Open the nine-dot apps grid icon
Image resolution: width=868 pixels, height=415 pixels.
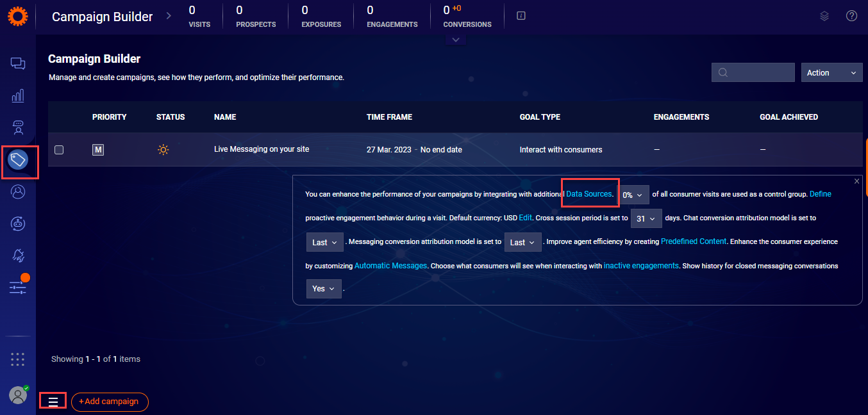pyautogui.click(x=18, y=359)
